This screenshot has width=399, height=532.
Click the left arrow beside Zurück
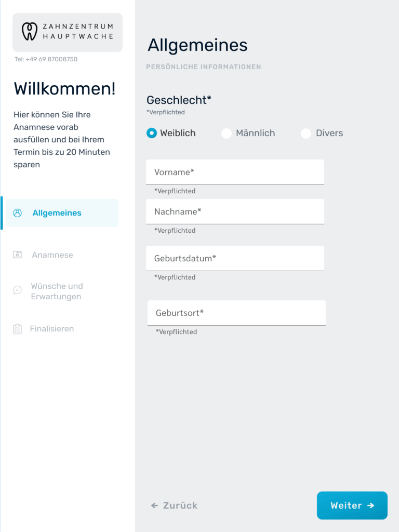click(x=154, y=506)
